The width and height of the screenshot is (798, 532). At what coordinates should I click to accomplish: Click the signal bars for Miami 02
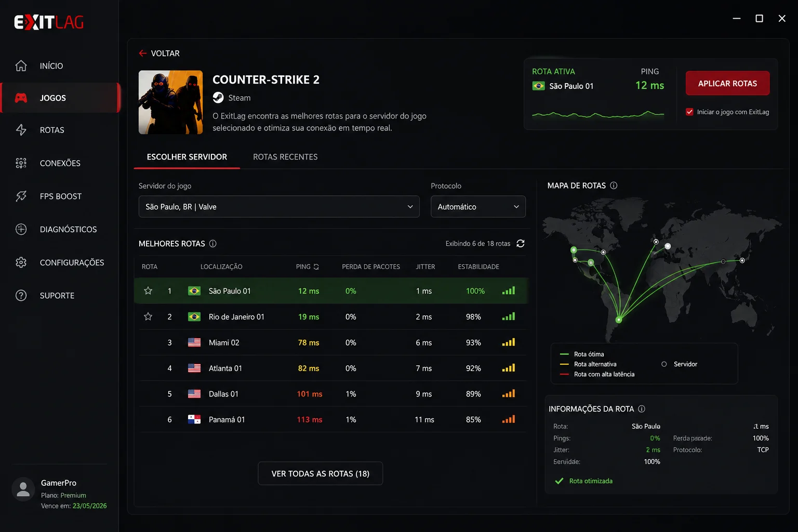tap(509, 342)
